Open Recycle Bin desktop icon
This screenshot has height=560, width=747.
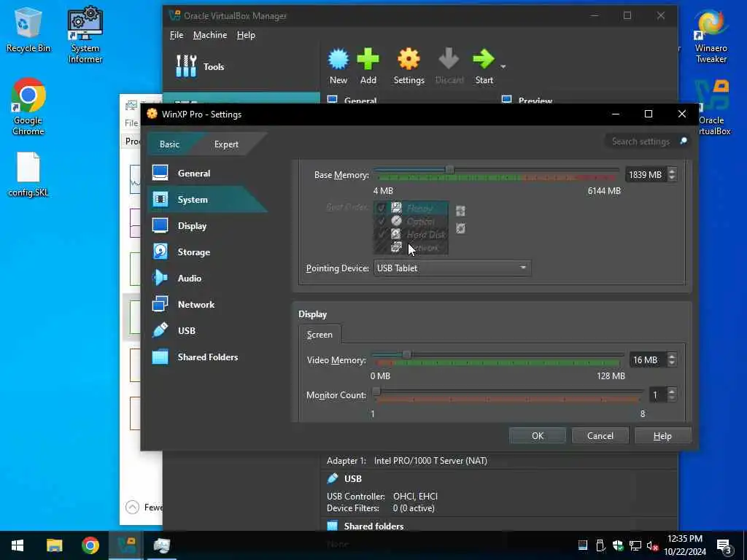click(28, 29)
